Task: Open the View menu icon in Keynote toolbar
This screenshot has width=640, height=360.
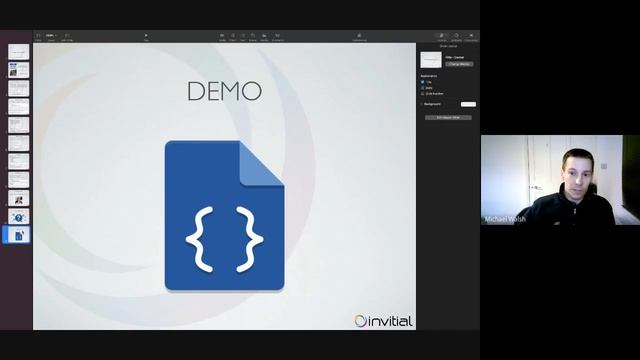Action: point(38,37)
